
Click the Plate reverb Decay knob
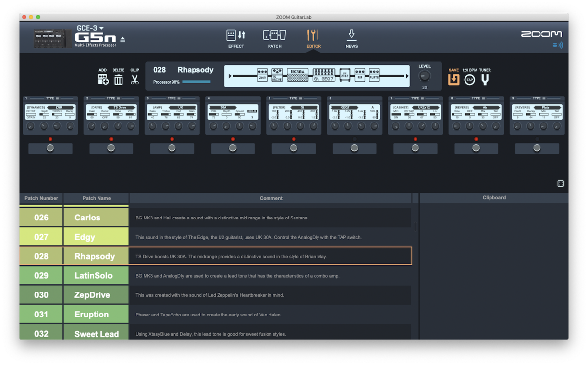530,126
